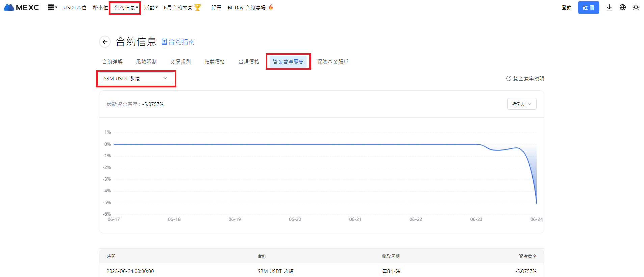Image resolution: width=644 pixels, height=277 pixels.
Task: Open the 近7天 time range dropdown
Action: point(521,104)
